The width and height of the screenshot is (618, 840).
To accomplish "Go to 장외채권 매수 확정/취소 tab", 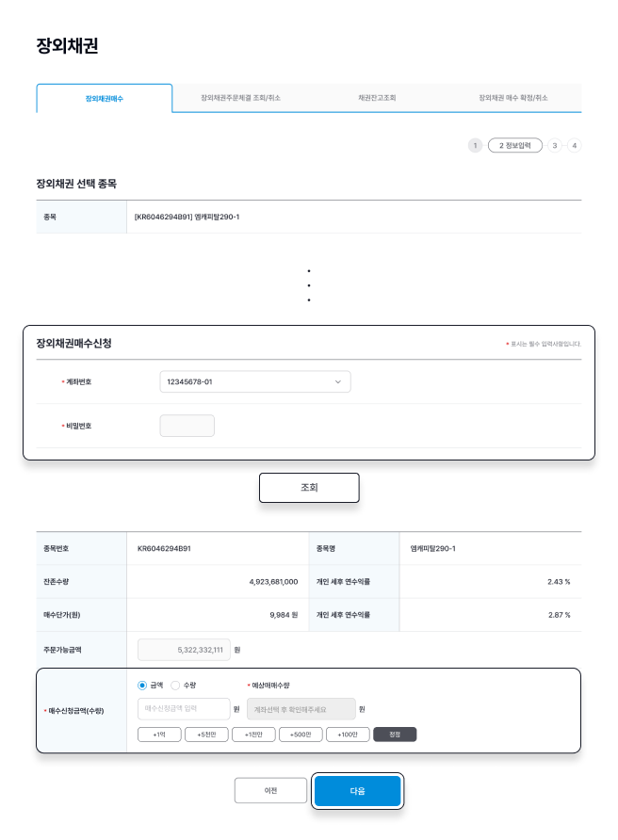I will click(512, 98).
